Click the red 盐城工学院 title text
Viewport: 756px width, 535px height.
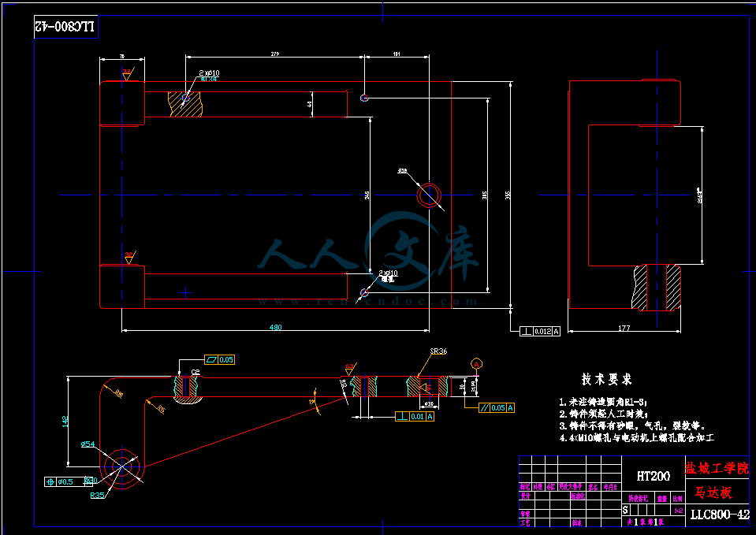click(x=717, y=469)
